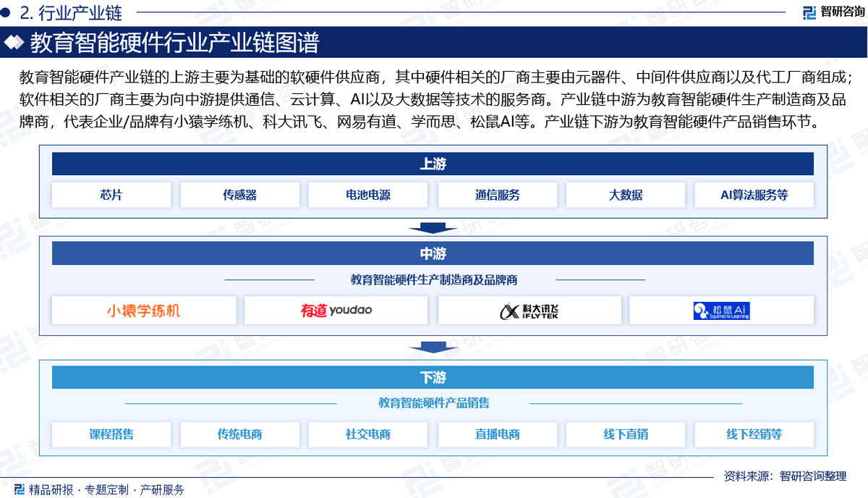Viewport: 868px width, 498px height.
Task: Click the subtitle 教育智能硬件产品销售
Action: (434, 403)
